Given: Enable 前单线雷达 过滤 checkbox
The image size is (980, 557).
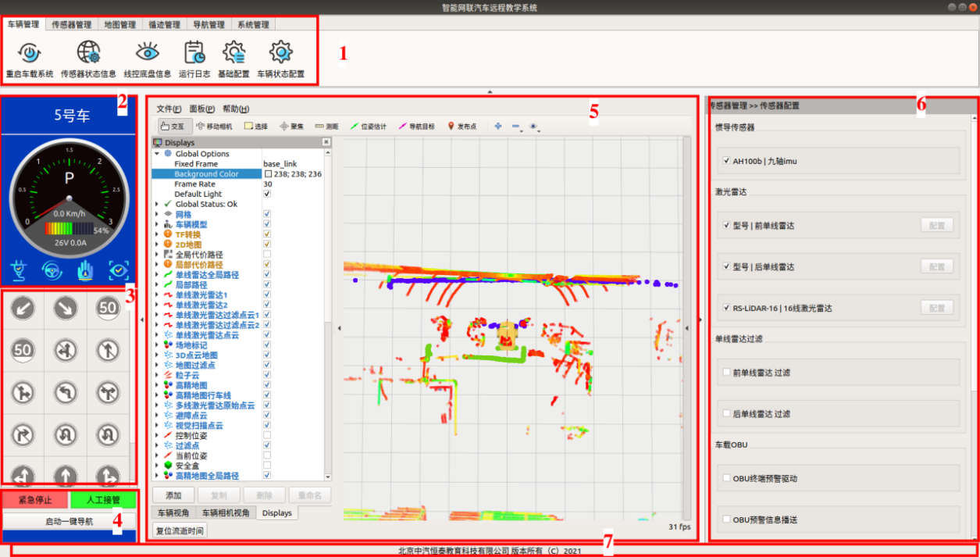Looking at the screenshot, I should (727, 373).
